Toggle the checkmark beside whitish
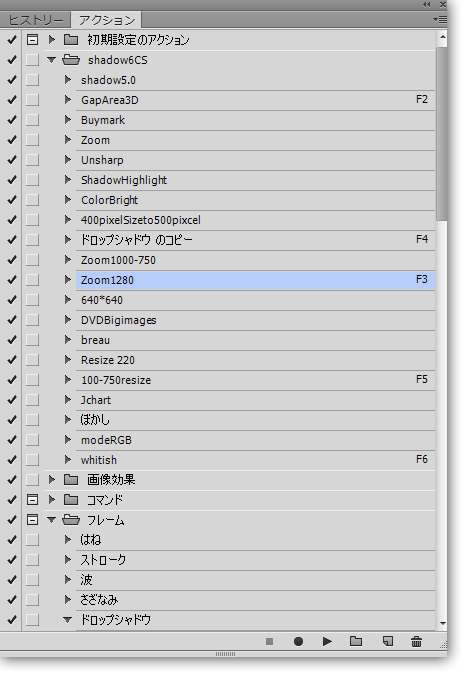The image size is (464, 674). (x=12, y=460)
